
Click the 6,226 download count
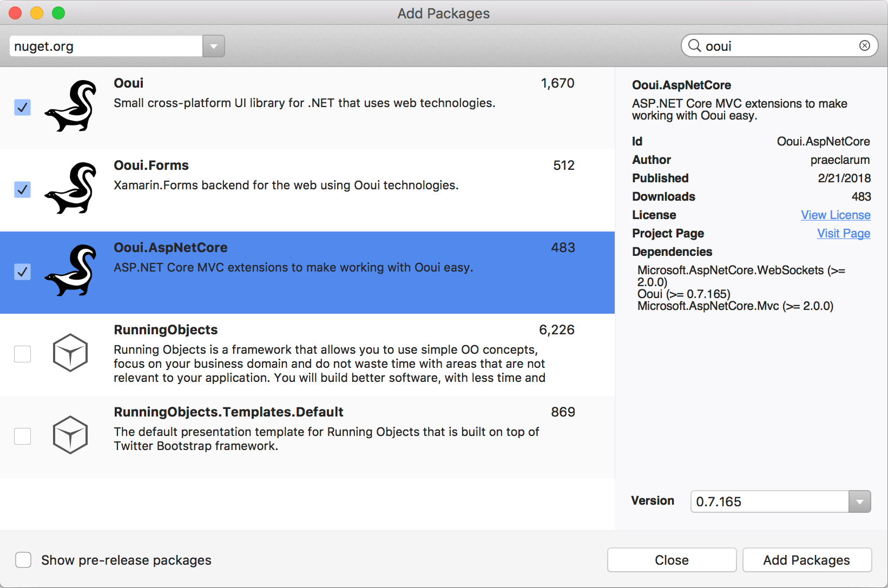point(556,329)
